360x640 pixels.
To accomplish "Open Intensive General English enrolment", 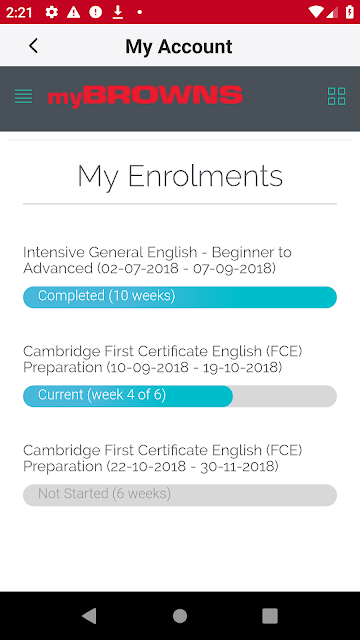I will click(x=157, y=260).
